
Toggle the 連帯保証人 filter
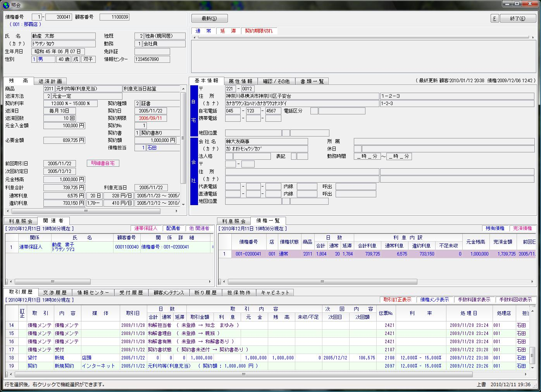pyautogui.click(x=146, y=229)
